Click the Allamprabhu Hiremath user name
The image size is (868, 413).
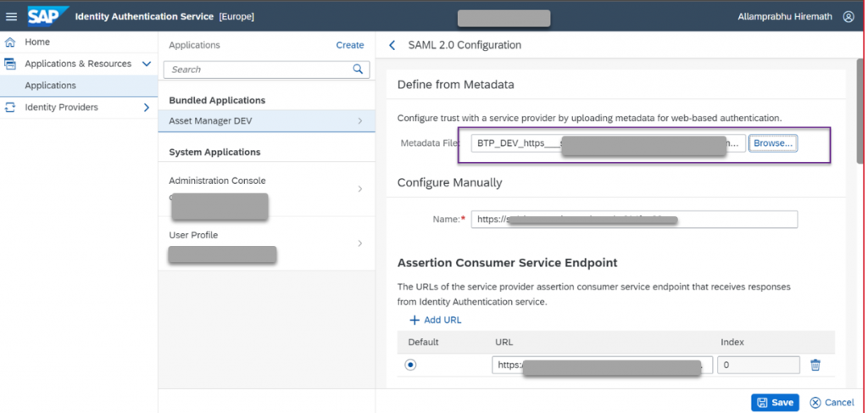coord(784,17)
